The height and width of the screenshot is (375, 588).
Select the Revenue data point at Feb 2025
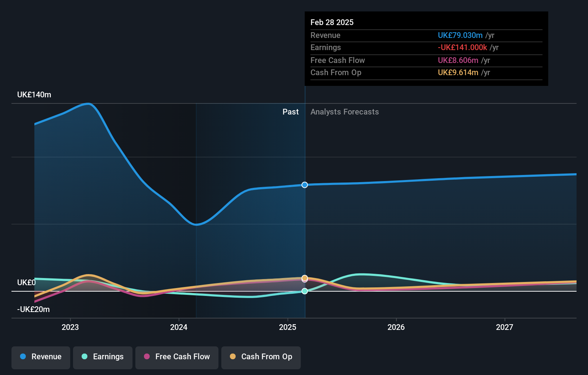[305, 185]
